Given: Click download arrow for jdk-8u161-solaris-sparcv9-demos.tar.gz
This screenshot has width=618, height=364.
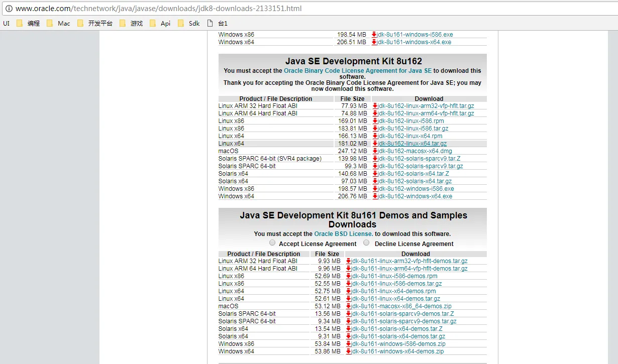Looking at the screenshot, I should click(348, 321).
